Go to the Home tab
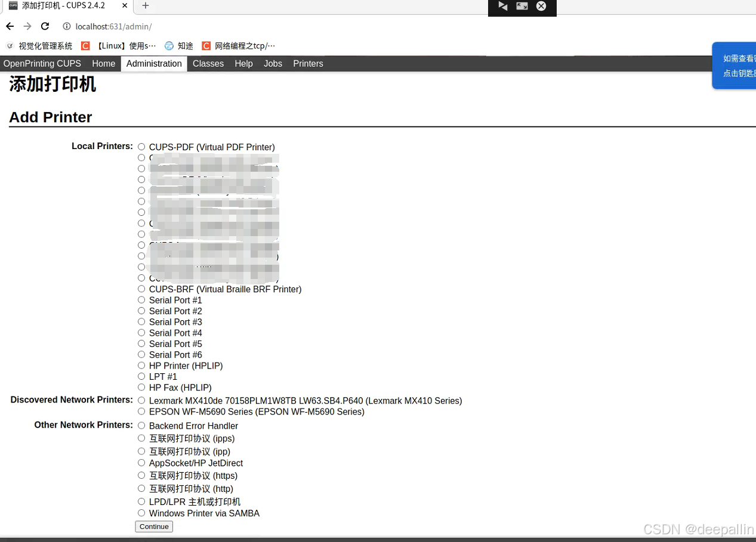756x542 pixels. coord(103,64)
